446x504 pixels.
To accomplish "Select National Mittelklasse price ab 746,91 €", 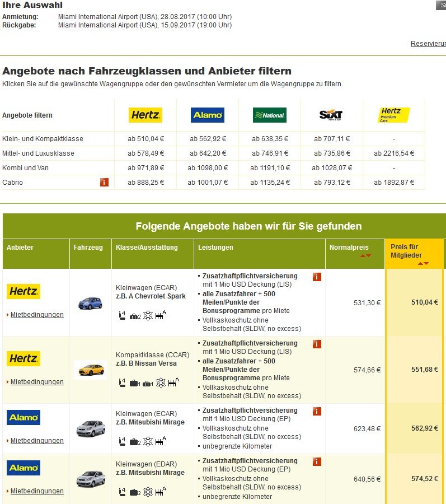I will [270, 153].
